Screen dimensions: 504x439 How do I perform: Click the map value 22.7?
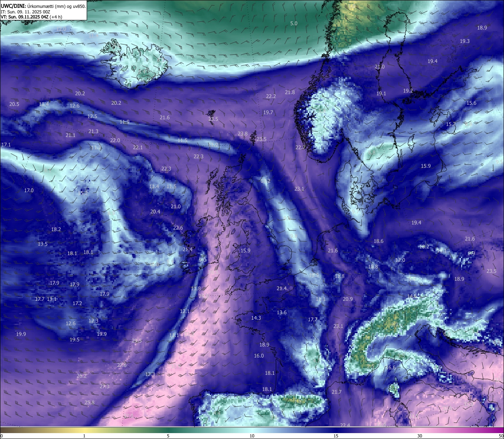[x=300, y=147]
